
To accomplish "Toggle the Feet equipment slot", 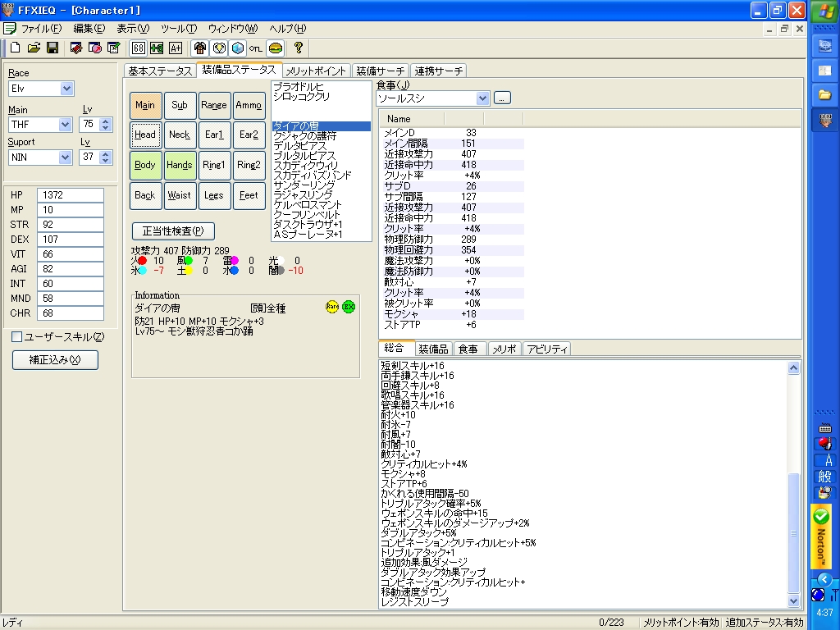I will tap(249, 195).
